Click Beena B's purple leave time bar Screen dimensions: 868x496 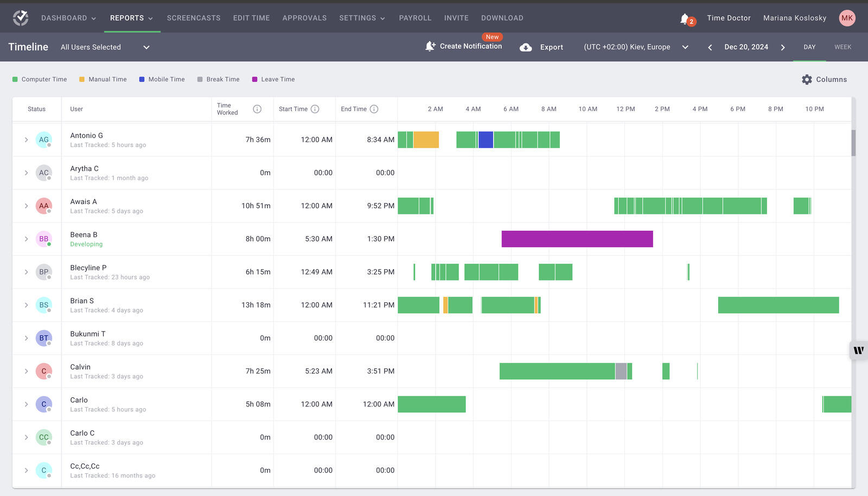[x=577, y=239]
